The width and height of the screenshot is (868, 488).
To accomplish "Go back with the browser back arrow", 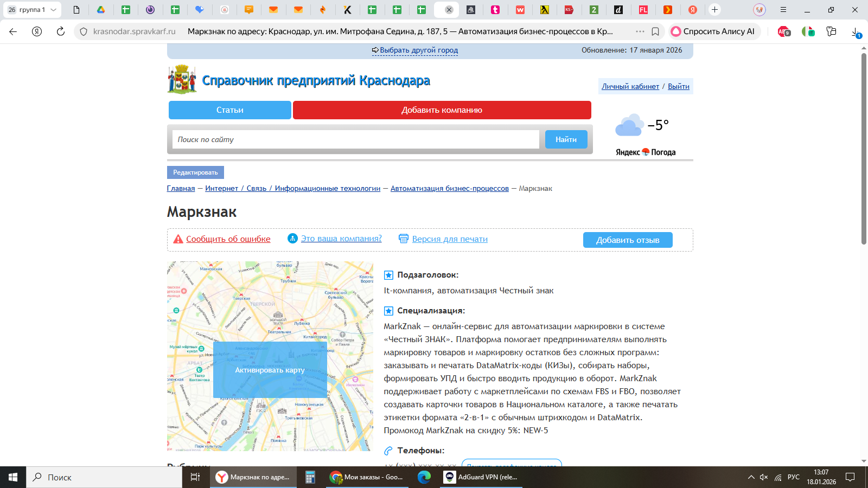I will [13, 31].
